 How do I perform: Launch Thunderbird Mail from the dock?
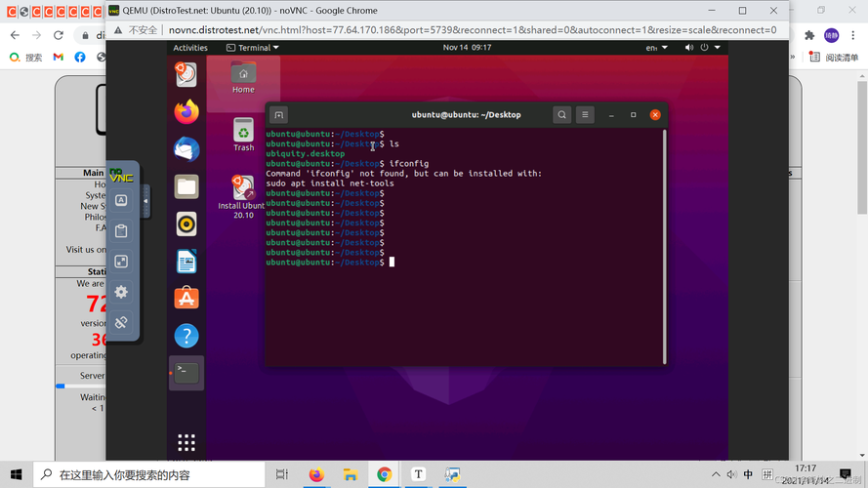(x=186, y=148)
